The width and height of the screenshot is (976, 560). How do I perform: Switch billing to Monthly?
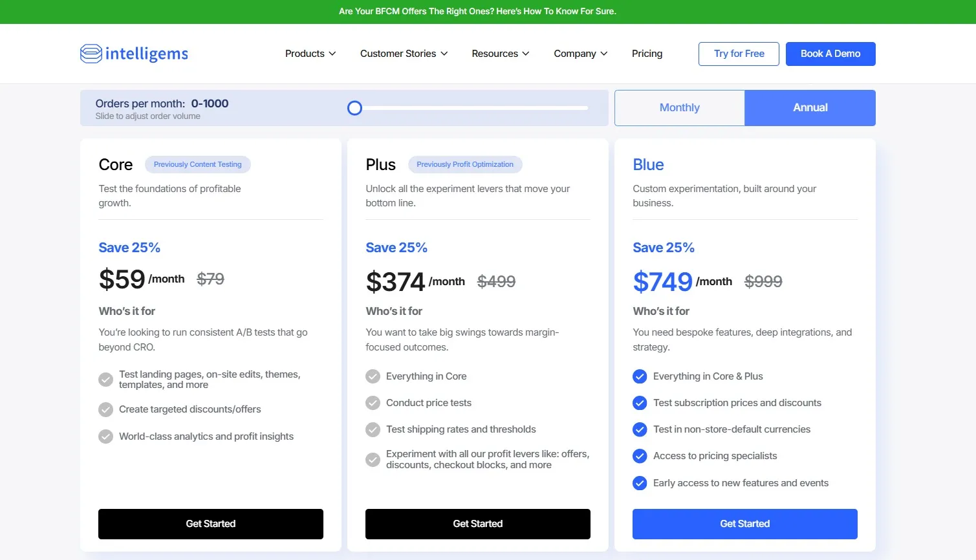[679, 107]
